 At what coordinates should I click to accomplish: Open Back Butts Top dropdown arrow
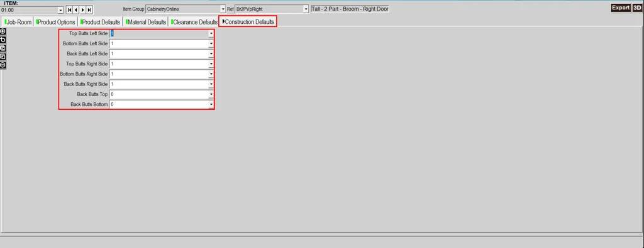[211, 95]
